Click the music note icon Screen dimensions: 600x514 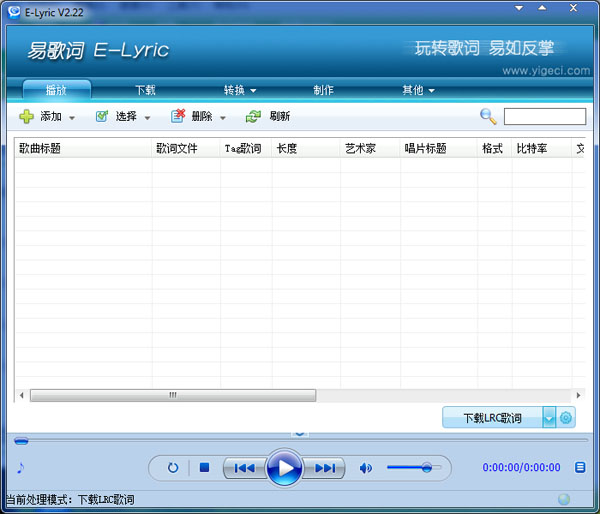[x=21, y=468]
